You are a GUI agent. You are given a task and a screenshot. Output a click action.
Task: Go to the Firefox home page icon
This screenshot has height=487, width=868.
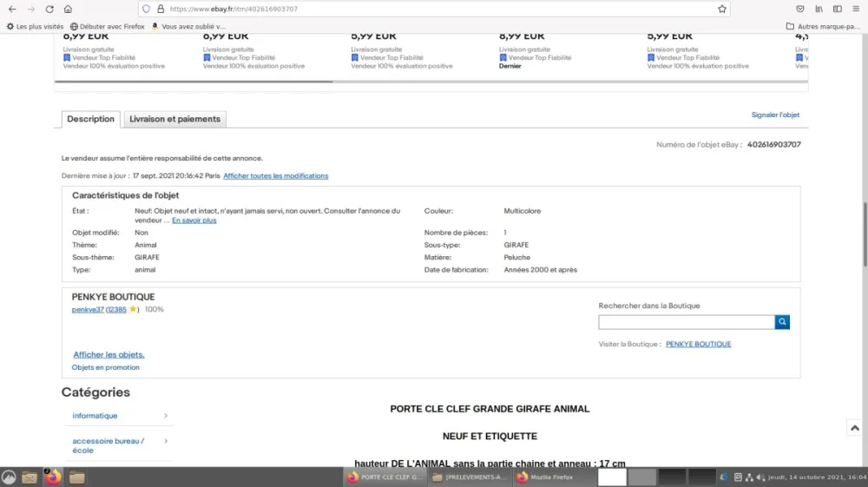pos(68,9)
